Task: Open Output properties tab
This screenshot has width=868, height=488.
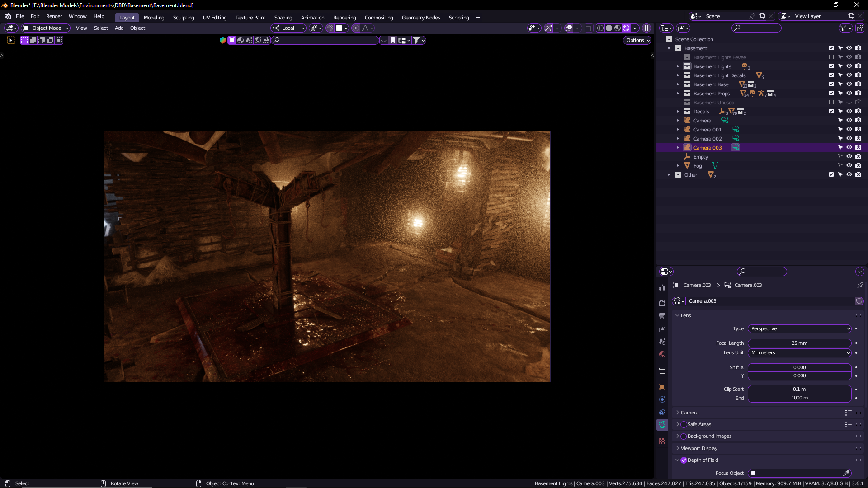Action: 662,316
